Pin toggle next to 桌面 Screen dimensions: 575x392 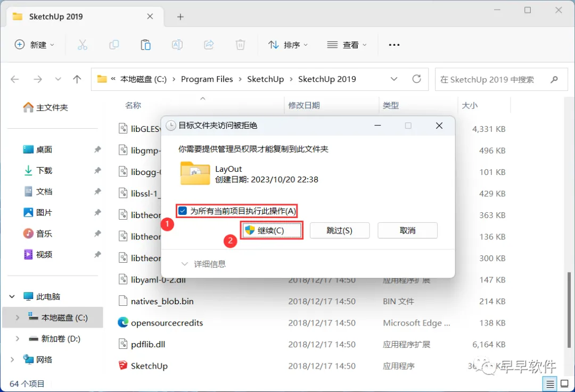(97, 149)
